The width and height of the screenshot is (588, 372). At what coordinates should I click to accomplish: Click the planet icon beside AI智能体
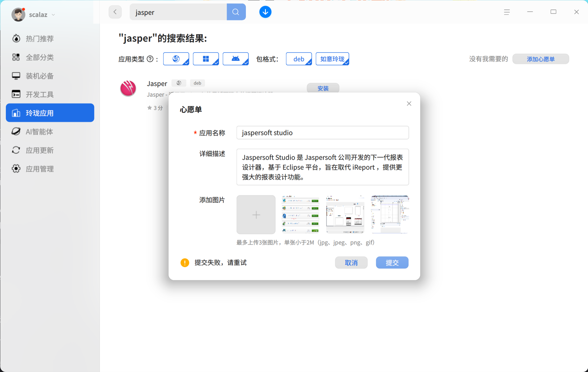(16, 131)
